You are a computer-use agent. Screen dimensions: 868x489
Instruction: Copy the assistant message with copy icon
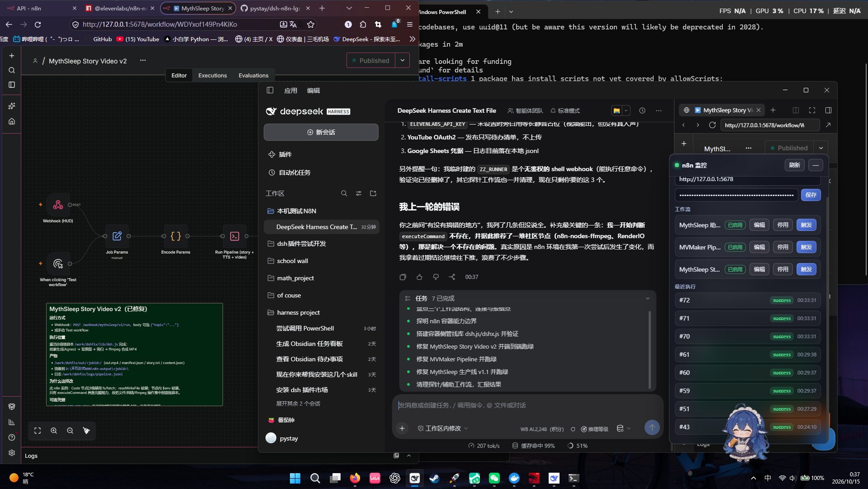pyautogui.click(x=403, y=277)
